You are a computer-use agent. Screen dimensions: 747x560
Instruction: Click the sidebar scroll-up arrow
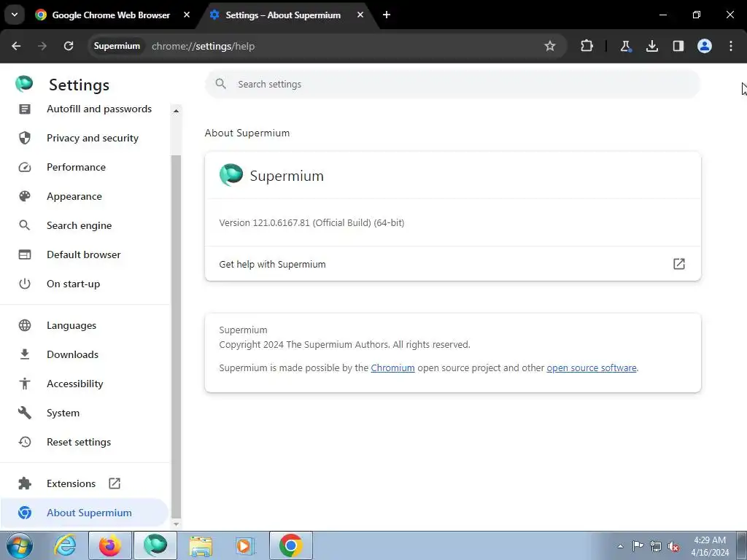tap(177, 111)
